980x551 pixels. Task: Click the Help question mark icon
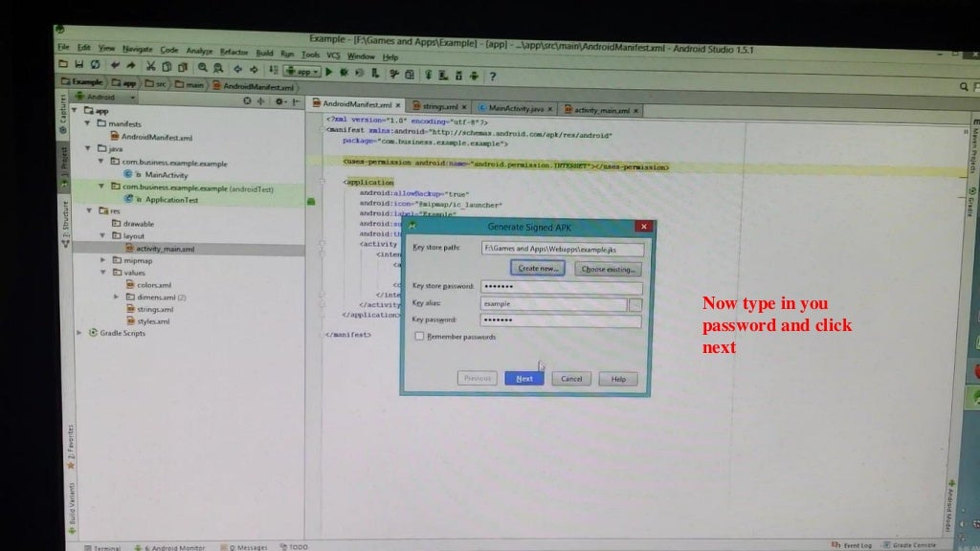click(x=493, y=77)
